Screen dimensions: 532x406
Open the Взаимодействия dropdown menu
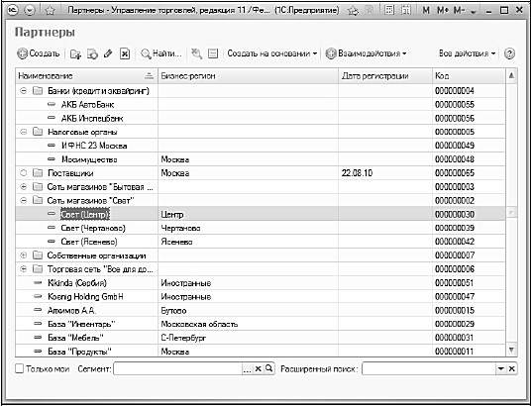366,53
